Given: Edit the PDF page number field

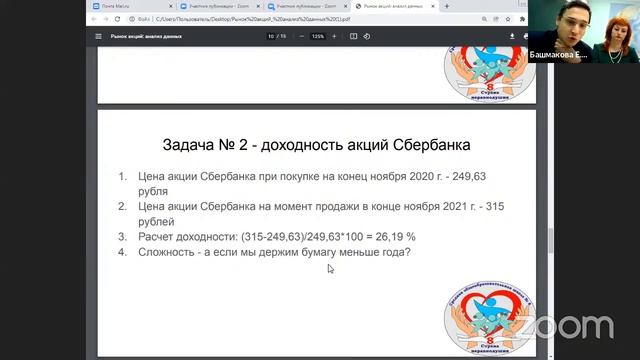Looking at the screenshot, I should click(271, 36).
